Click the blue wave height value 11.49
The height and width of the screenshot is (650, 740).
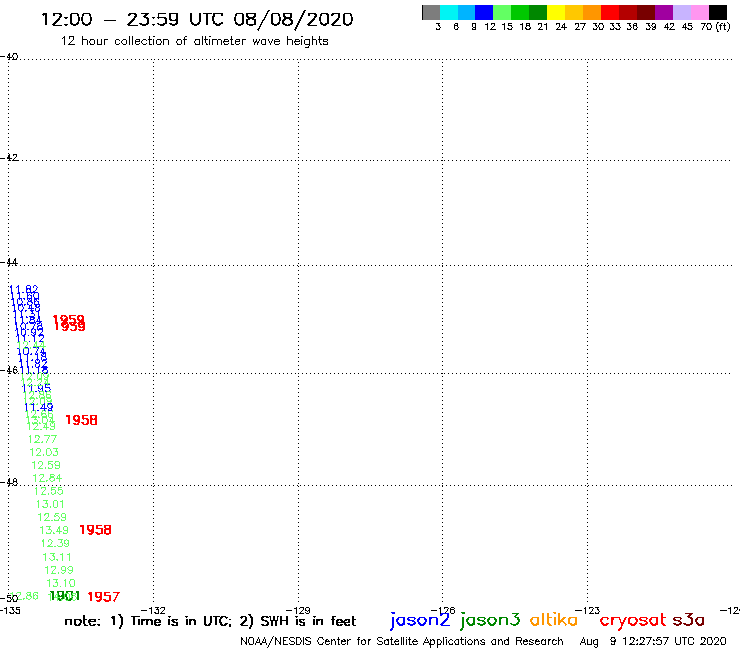tap(39, 407)
